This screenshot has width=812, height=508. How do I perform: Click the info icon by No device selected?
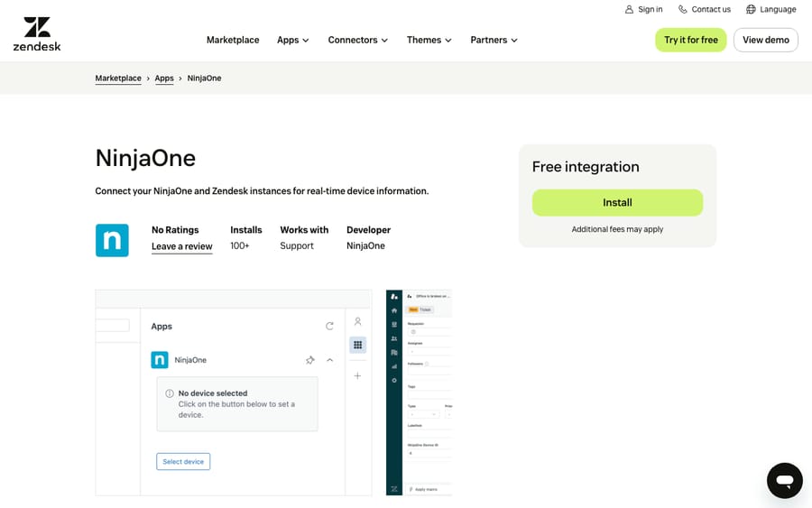pyautogui.click(x=170, y=393)
